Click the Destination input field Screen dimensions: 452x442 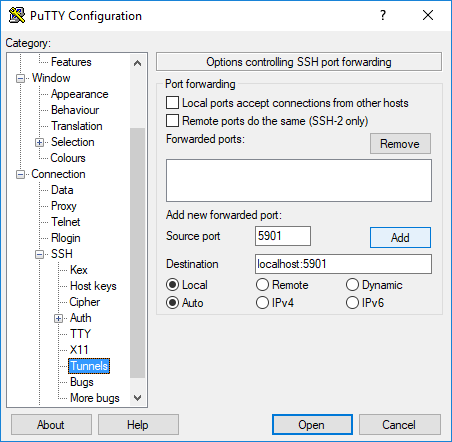[x=343, y=264]
